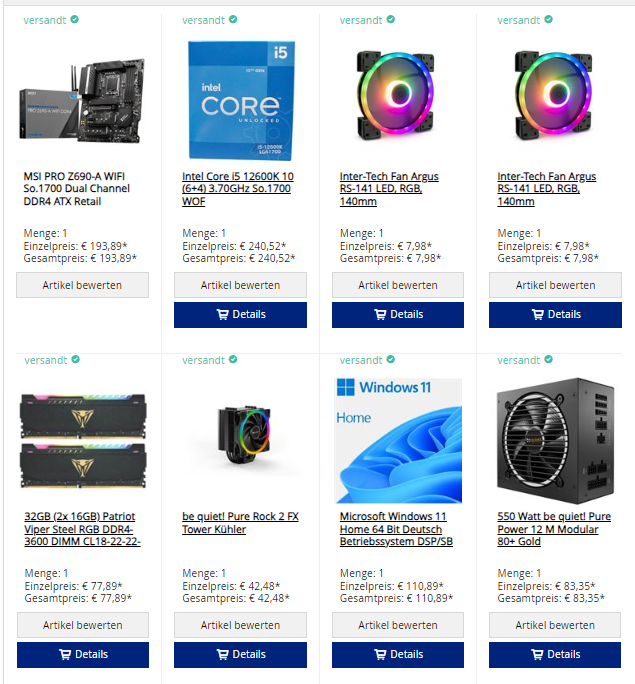Click the versandt checkmark icon above Intel Core i5

[x=233, y=19]
